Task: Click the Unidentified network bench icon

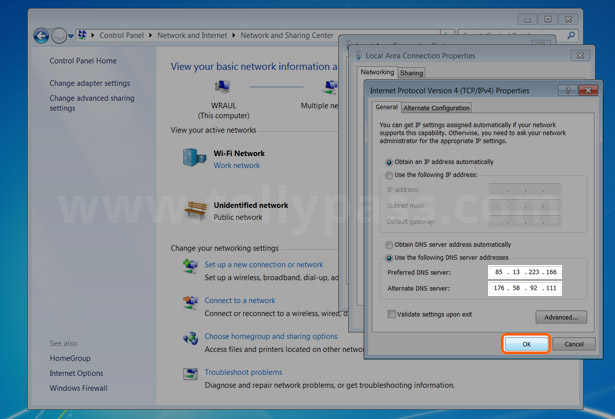Action: (195, 210)
